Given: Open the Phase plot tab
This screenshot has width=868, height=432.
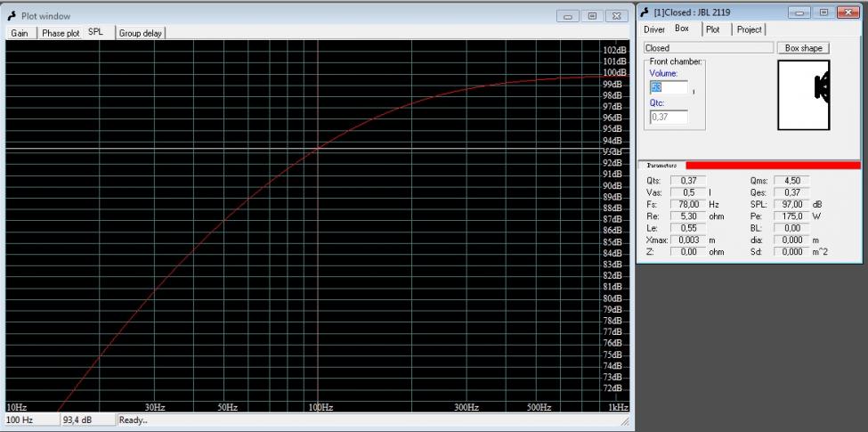Looking at the screenshot, I should tap(60, 33).
